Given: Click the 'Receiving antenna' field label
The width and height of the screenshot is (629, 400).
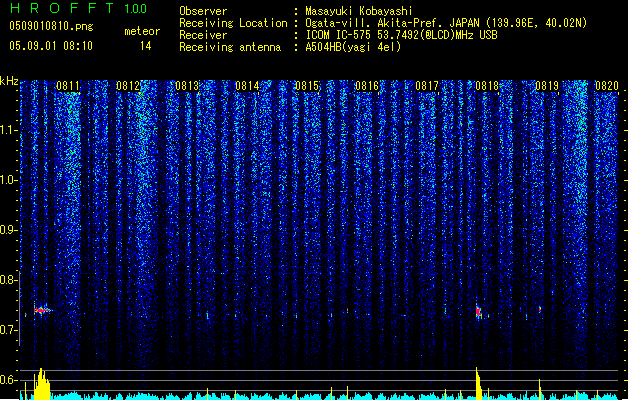Looking at the screenshot, I should click(230, 47).
